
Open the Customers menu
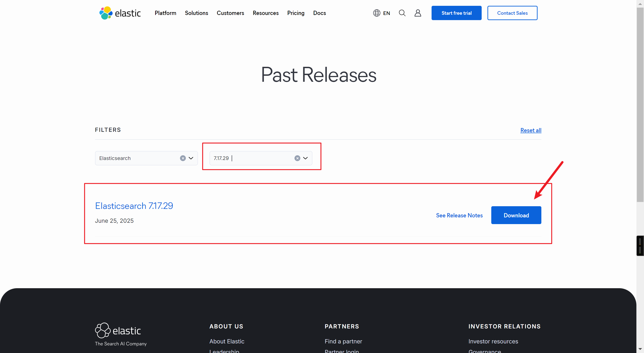[x=230, y=13]
